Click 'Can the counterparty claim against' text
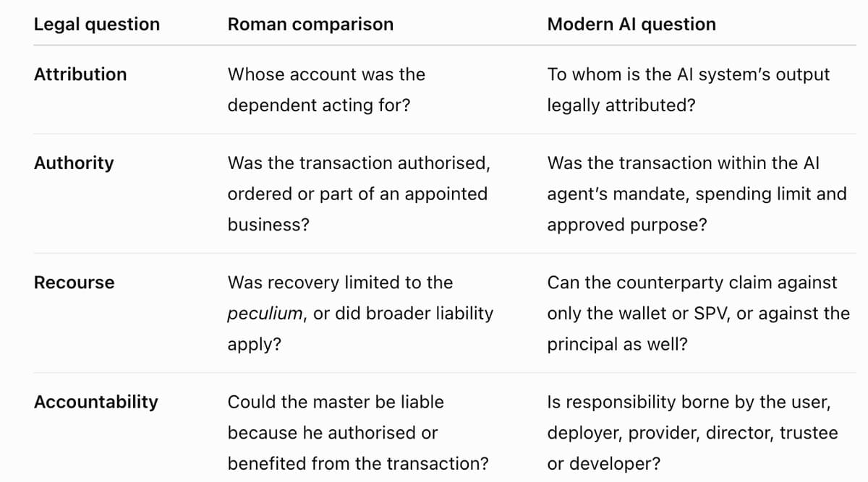868x482 pixels. pos(692,283)
